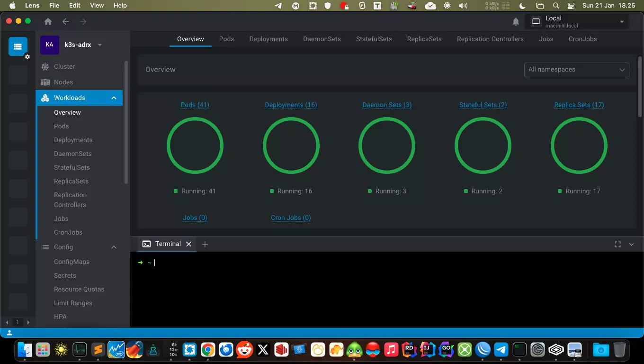This screenshot has width=644, height=364.
Task: Click into the terminal prompt area
Action: click(x=387, y=289)
